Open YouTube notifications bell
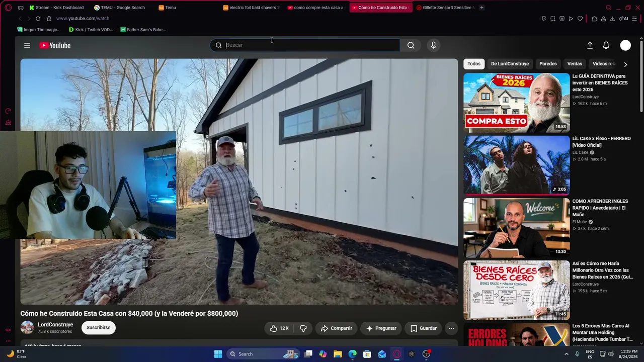The image size is (644, 362). coord(606,45)
